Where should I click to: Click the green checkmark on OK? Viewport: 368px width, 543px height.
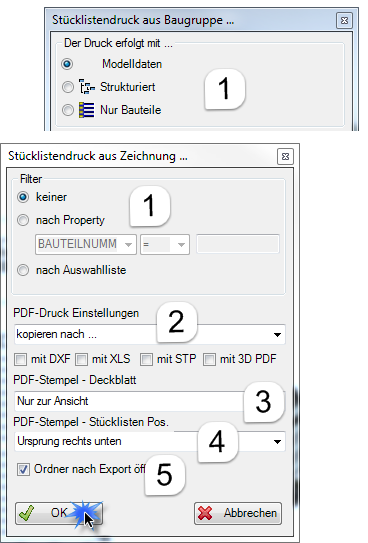(27, 513)
